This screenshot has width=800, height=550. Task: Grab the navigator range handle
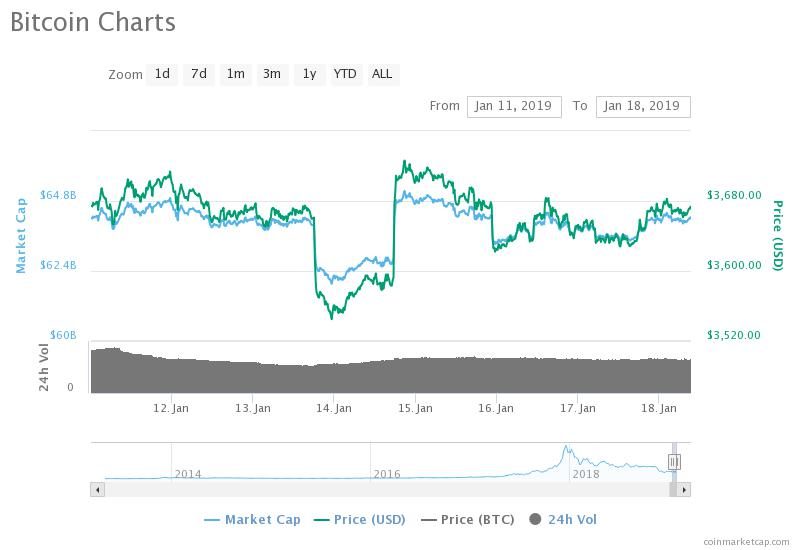click(674, 462)
